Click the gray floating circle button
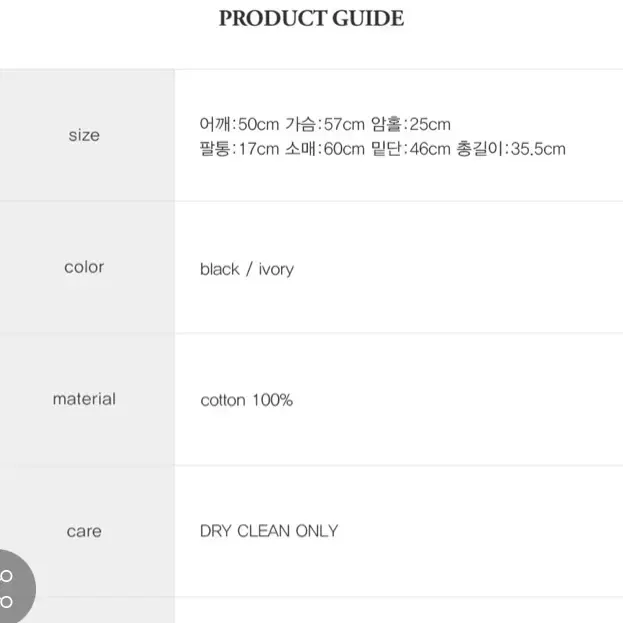The image size is (623, 623). (14, 587)
